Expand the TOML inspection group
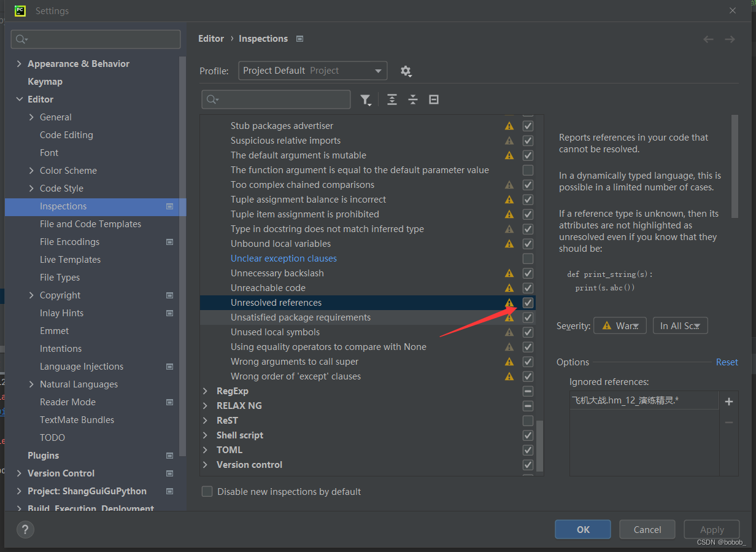 pyautogui.click(x=206, y=450)
